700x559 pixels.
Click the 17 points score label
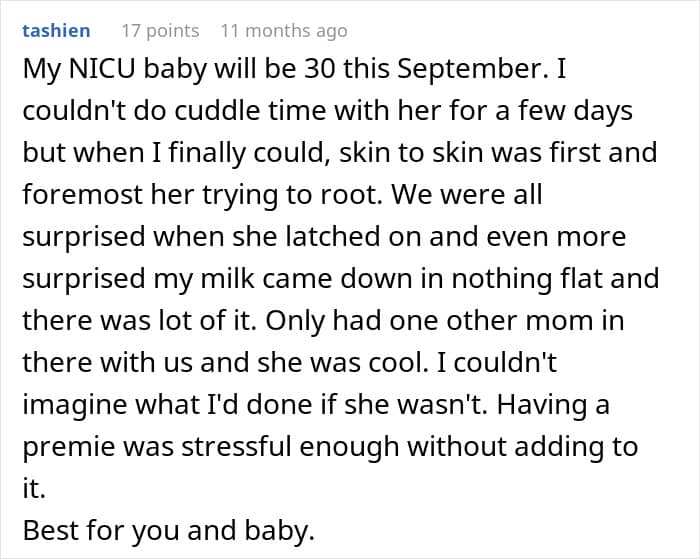tap(160, 31)
